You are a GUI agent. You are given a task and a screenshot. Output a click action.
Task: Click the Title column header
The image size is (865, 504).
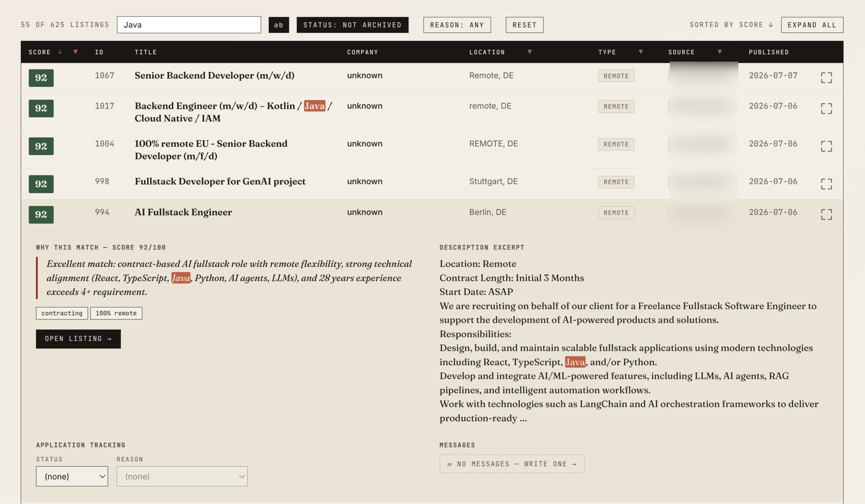click(x=146, y=52)
